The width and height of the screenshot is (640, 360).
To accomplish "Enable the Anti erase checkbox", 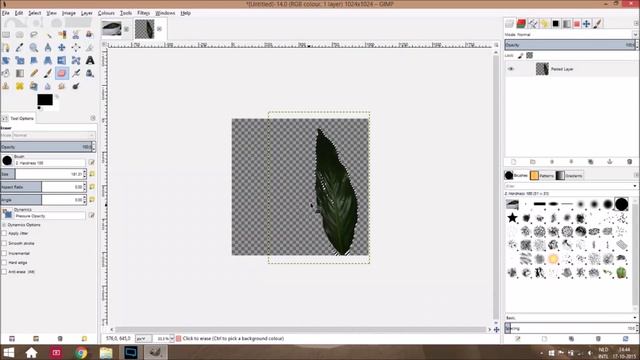I will [x=4, y=272].
